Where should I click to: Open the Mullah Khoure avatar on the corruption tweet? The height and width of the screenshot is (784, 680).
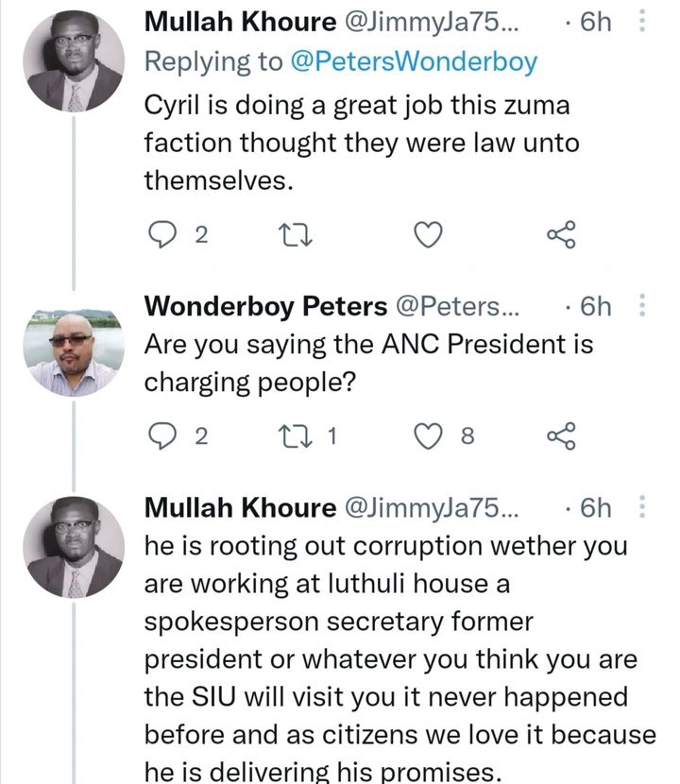pyautogui.click(x=74, y=547)
